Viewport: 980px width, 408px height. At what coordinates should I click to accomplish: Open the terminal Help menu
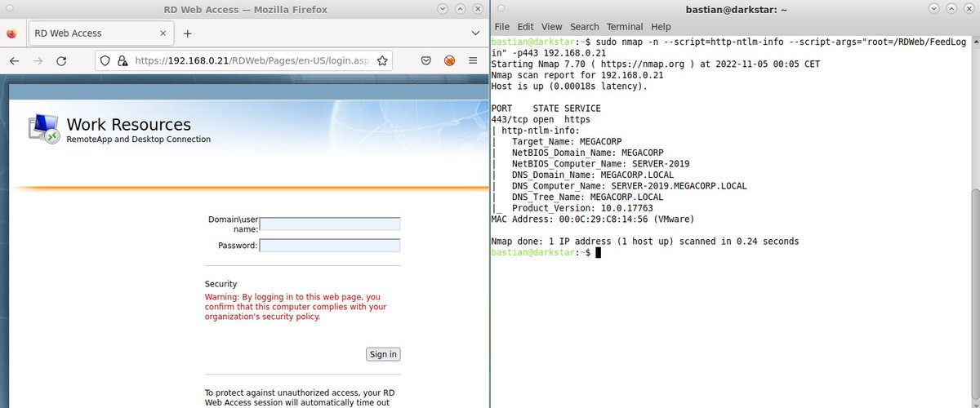point(661,27)
